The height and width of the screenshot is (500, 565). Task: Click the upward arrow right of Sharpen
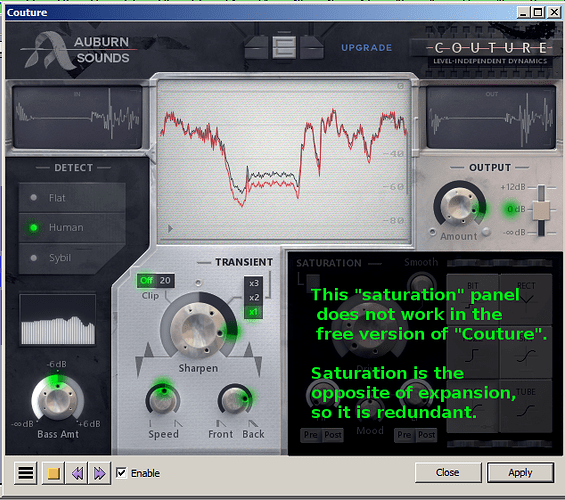[248, 350]
